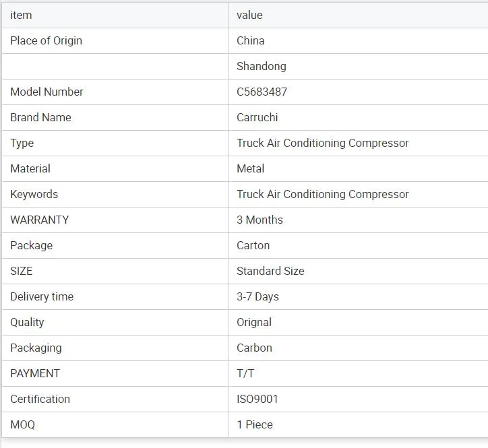Click the 'Metal' material value
This screenshot has width=488, height=448.
[x=250, y=168]
